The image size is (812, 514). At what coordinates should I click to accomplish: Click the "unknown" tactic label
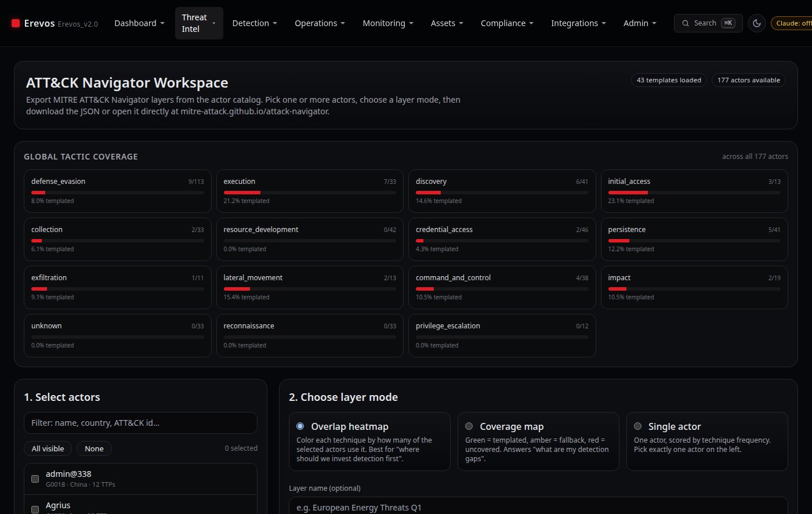(x=46, y=326)
